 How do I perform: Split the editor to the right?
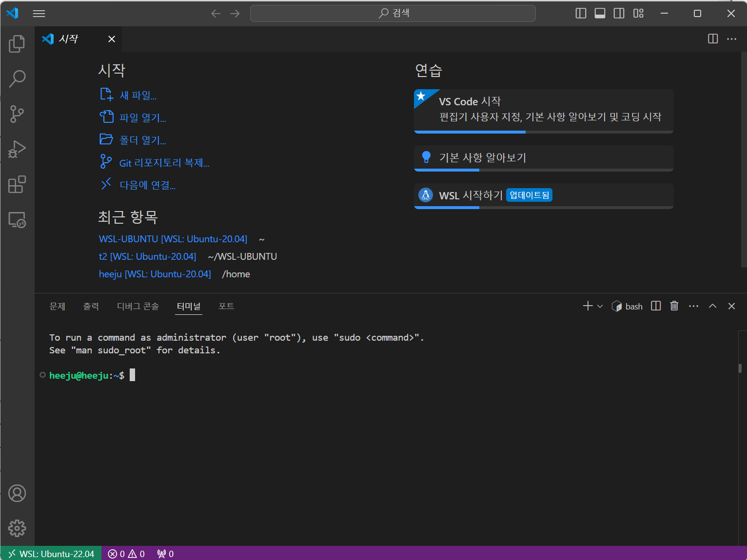pyautogui.click(x=713, y=39)
